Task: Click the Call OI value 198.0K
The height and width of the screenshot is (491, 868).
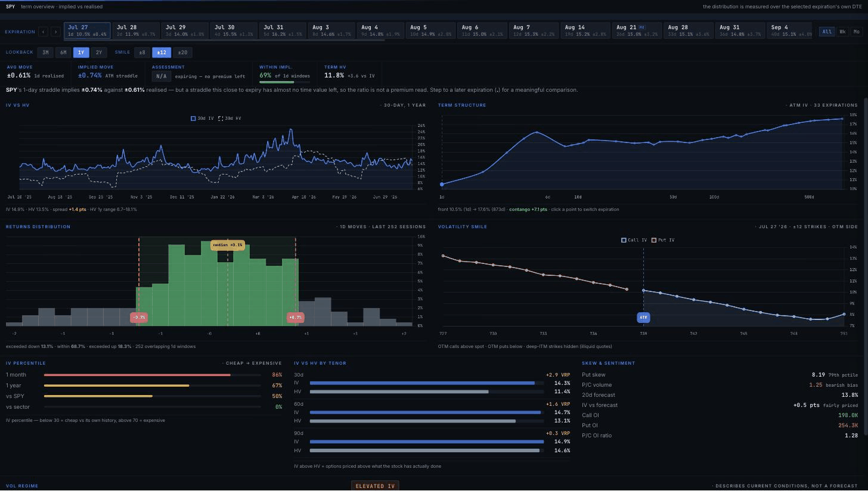Action: point(848,415)
